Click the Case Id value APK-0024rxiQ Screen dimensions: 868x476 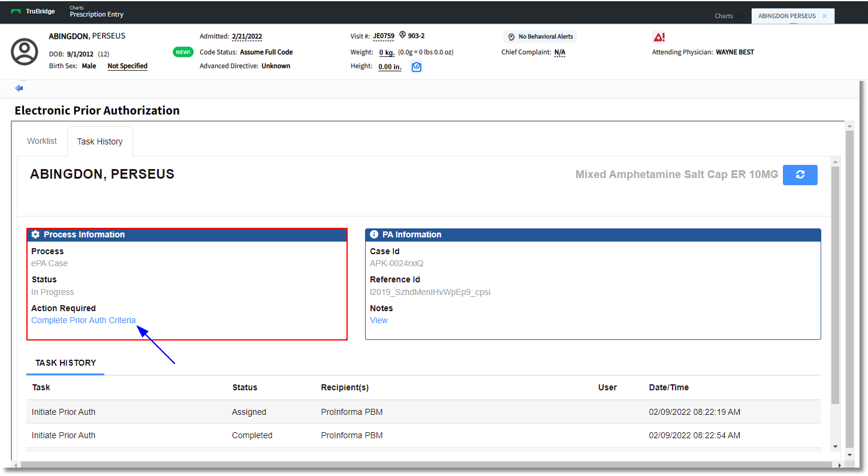397,263
